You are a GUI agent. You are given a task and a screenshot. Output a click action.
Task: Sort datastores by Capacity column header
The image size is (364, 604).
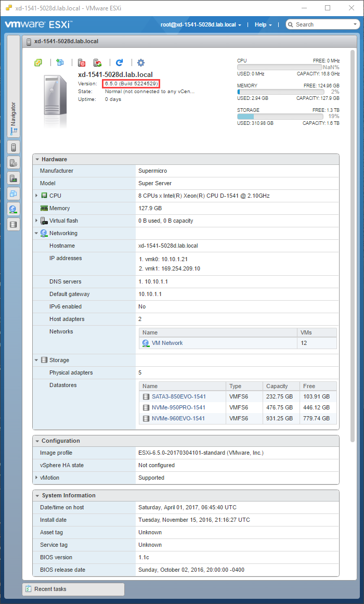pyautogui.click(x=281, y=386)
